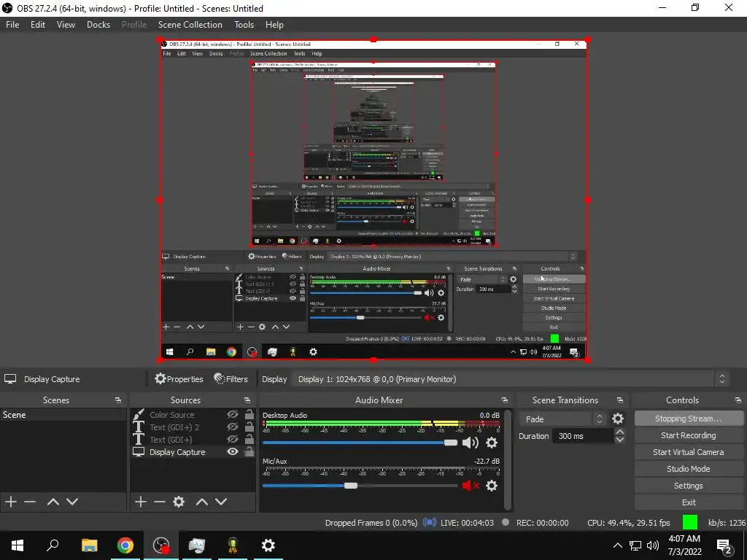Viewport: 747px width, 560px height.
Task: Increase transition Duration with up arrow
Action: point(620,432)
